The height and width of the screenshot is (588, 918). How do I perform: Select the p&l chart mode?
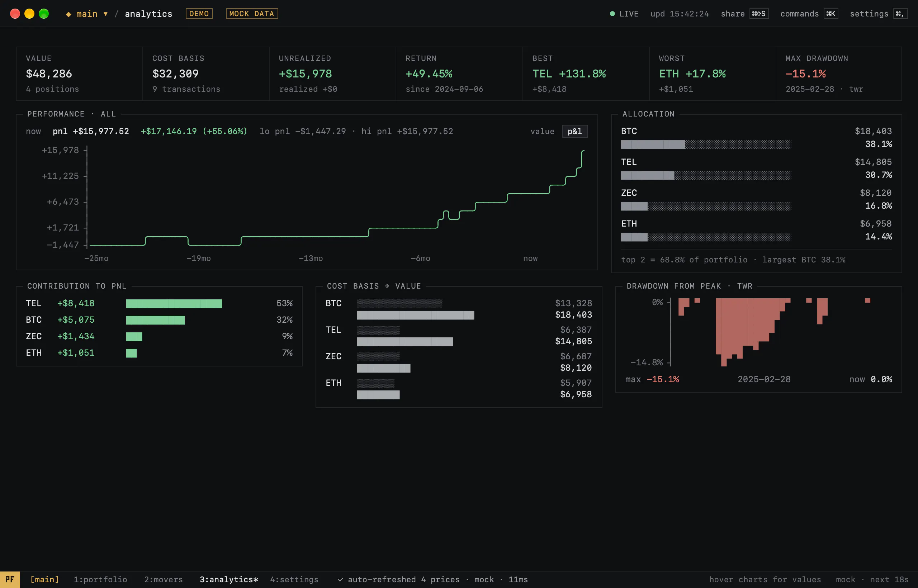click(x=574, y=131)
